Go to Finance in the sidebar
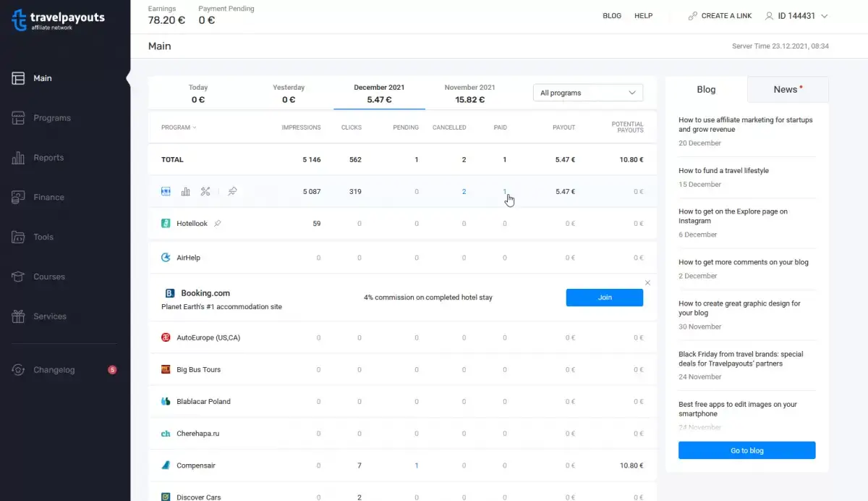 [x=48, y=197]
